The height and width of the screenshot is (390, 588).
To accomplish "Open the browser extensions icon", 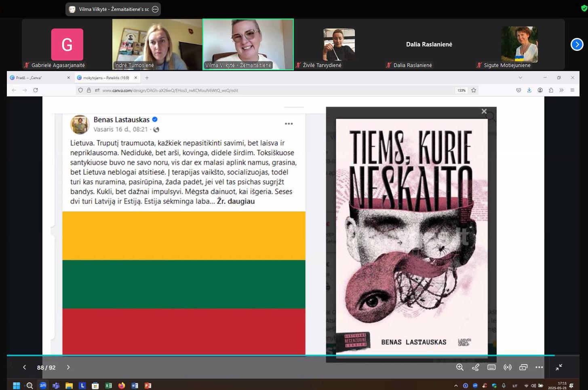I will pos(551,90).
